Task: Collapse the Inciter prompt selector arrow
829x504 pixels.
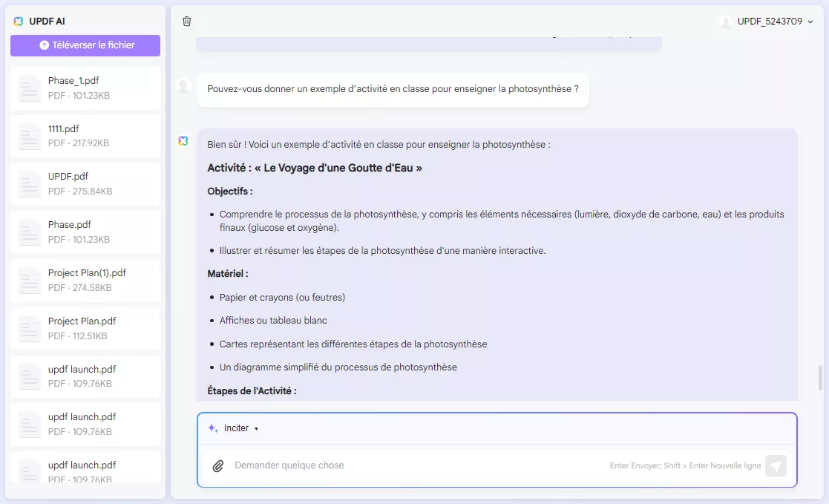Action: [x=256, y=428]
